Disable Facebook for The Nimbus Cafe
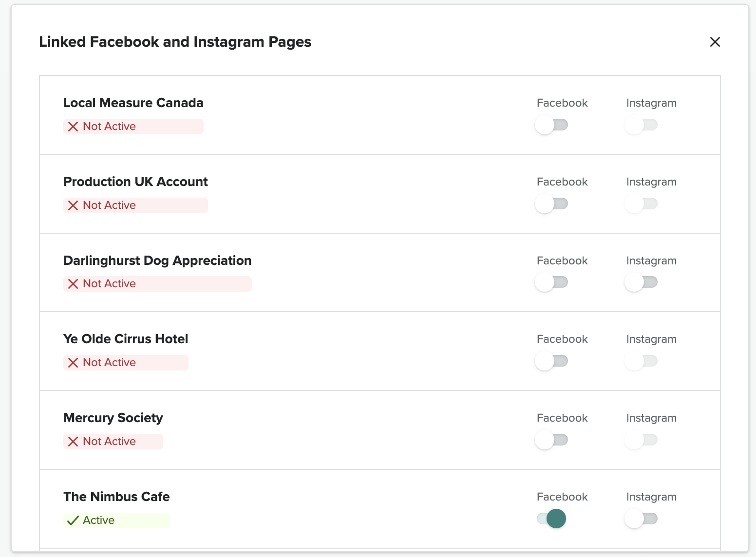This screenshot has height=557, width=756. (551, 519)
